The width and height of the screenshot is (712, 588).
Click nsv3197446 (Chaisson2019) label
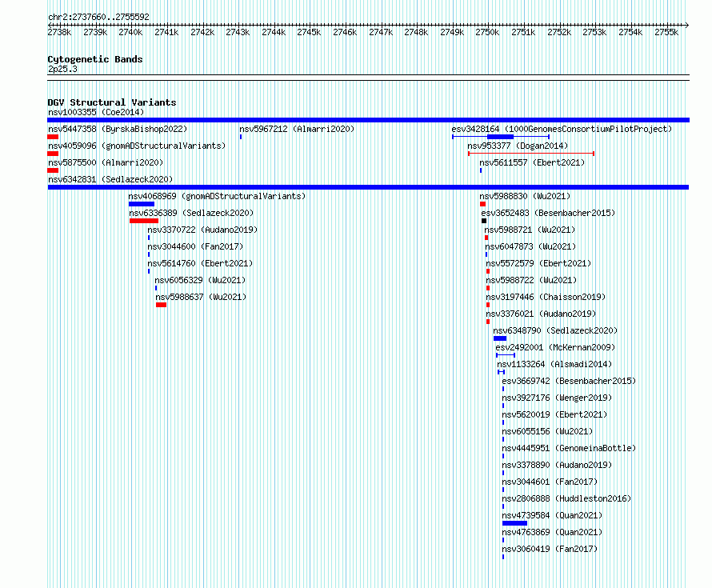[x=546, y=297]
